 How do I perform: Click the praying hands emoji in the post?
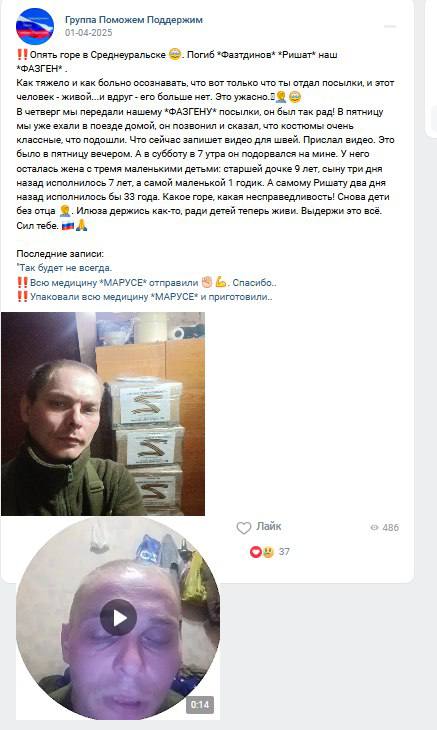[81, 226]
